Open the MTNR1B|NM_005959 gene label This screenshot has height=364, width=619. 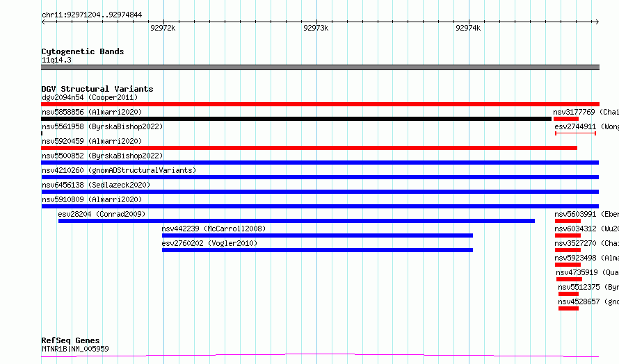(75, 349)
